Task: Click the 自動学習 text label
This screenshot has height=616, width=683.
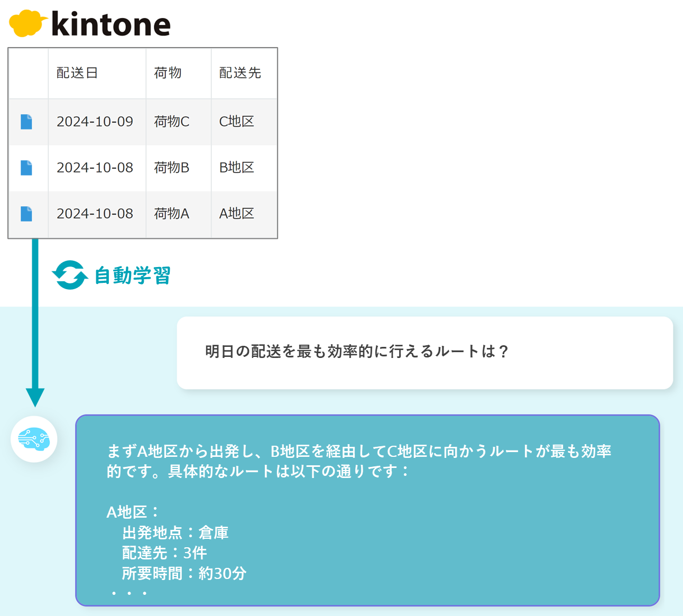Action: click(132, 275)
